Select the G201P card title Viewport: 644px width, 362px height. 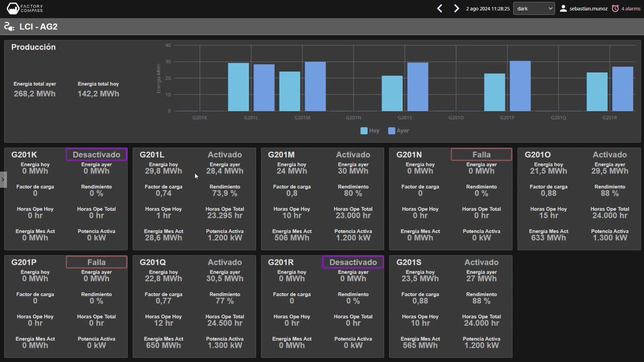click(24, 263)
